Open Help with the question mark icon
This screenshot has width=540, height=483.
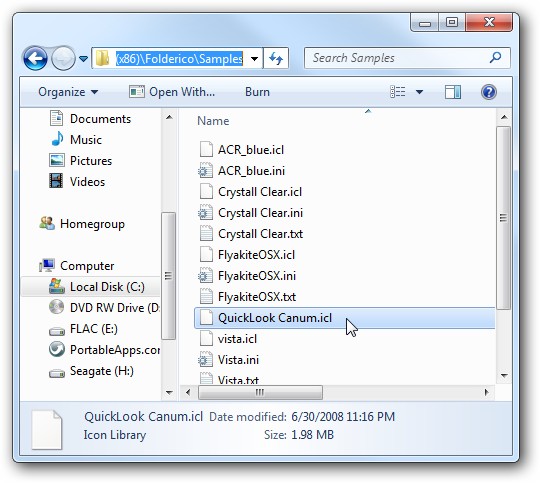(488, 92)
